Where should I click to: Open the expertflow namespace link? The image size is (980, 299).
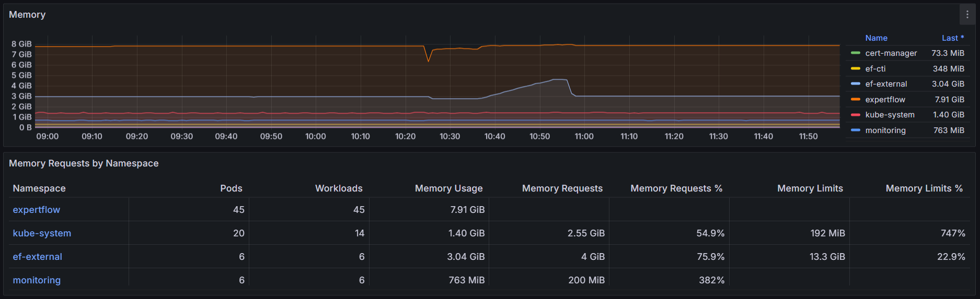coord(37,210)
